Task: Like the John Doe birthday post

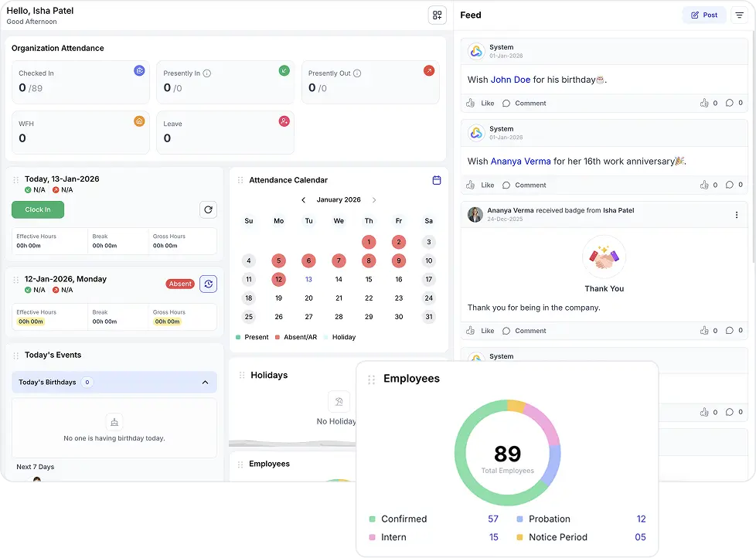Action: (x=481, y=103)
